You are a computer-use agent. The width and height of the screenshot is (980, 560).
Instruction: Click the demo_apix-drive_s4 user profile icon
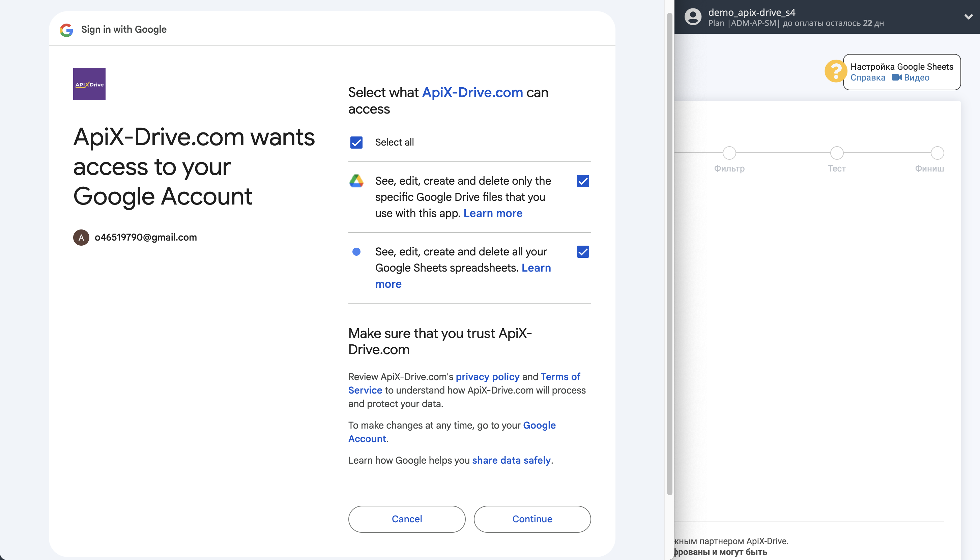click(693, 17)
